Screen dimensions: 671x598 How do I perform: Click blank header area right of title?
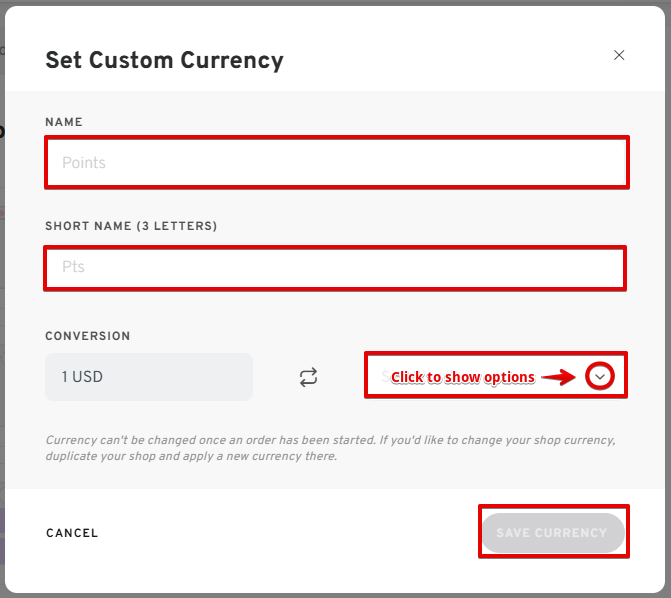pyautogui.click(x=450, y=60)
